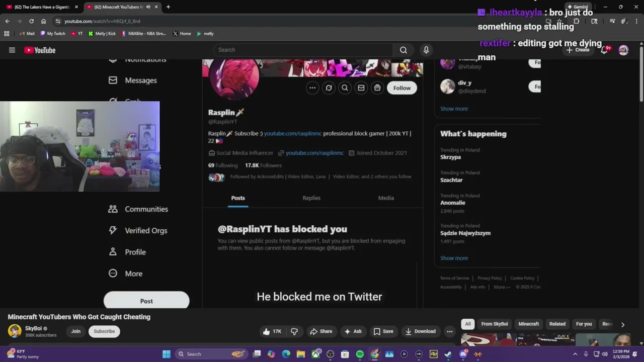This screenshot has height=362, width=644.
Task: Click the YouTube search magnifier button
Action: [403, 50]
